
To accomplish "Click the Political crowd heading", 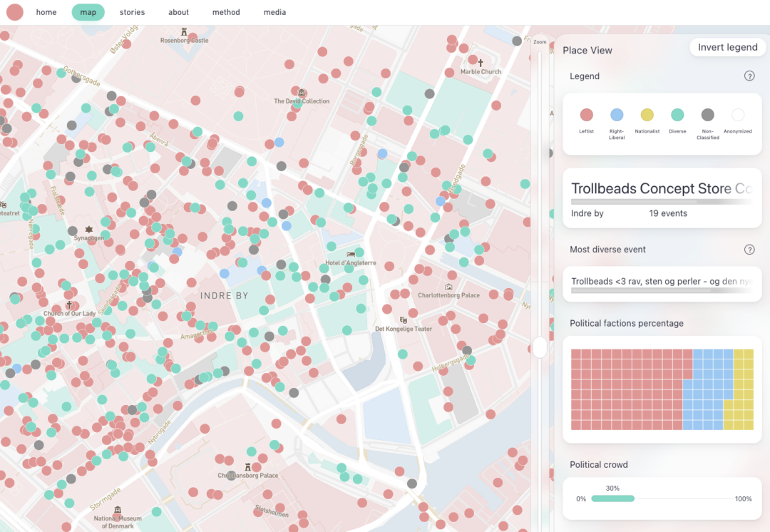I will coord(599,465).
